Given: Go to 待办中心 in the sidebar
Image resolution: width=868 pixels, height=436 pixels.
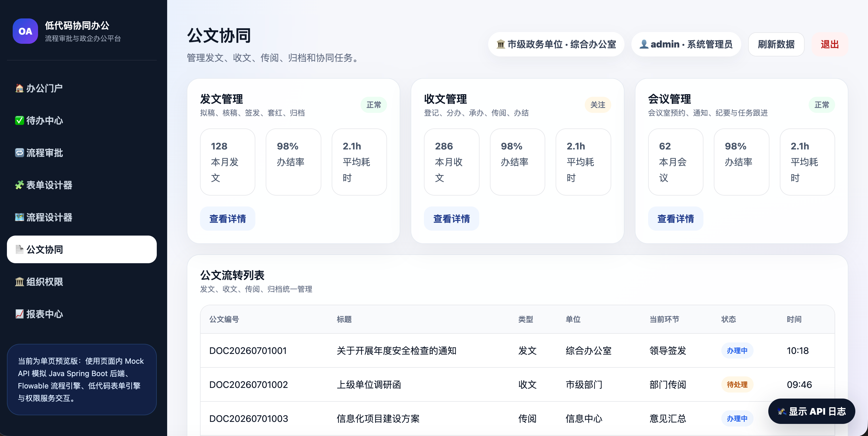Looking at the screenshot, I should tap(82, 121).
